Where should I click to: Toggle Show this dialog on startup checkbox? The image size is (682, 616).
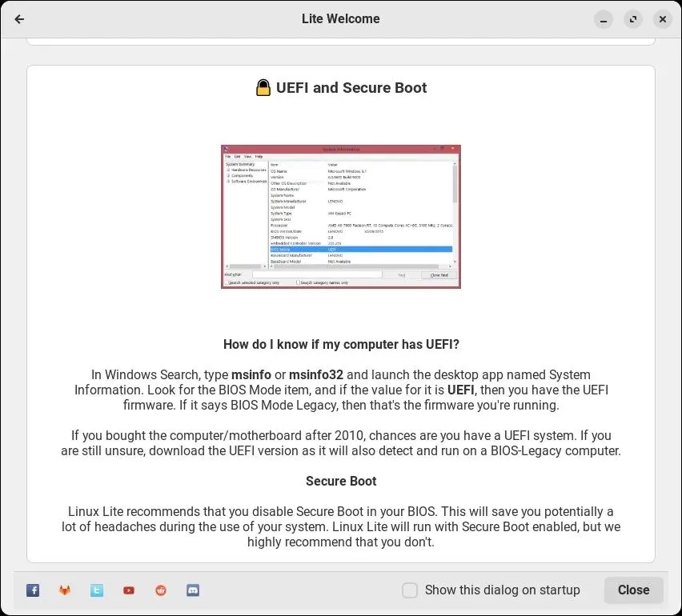409,590
